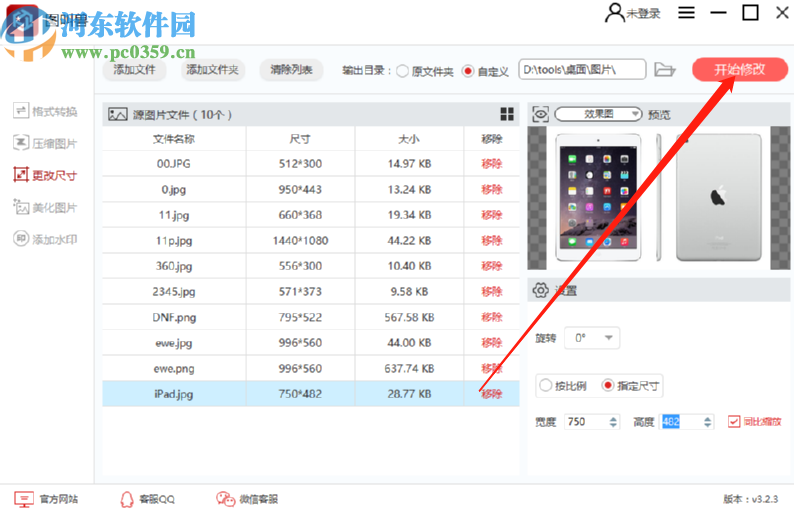This screenshot has height=510, width=794.
Task: Start resizing with the 开始修改 button
Action: click(x=740, y=70)
